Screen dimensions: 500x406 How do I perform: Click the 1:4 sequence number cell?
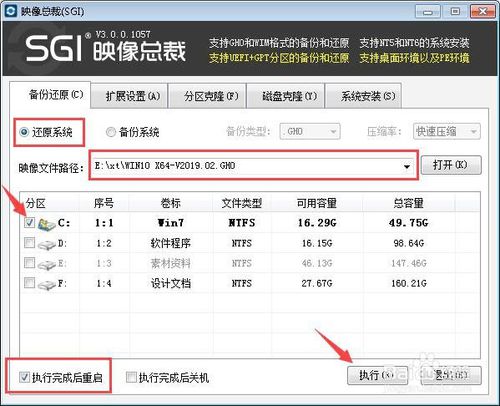pyautogui.click(x=104, y=283)
